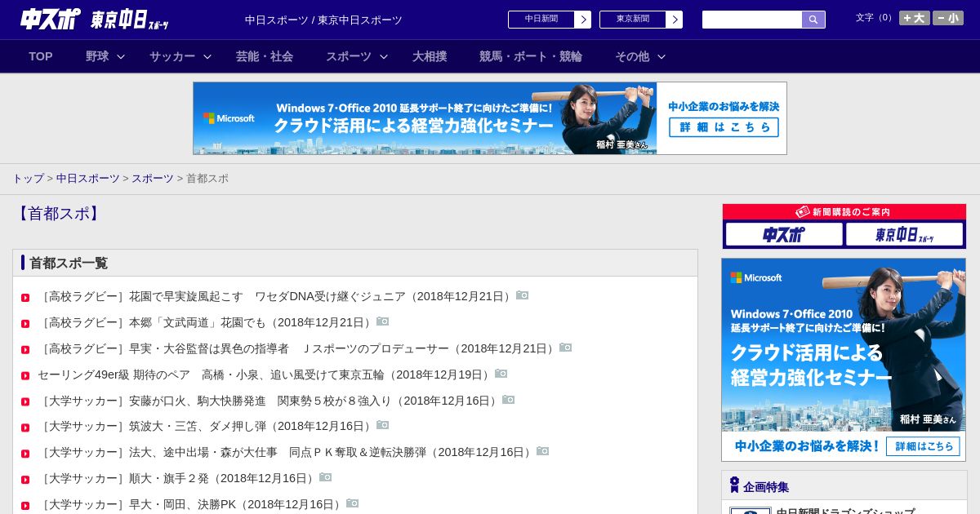The width and height of the screenshot is (980, 514).
Task: Expand the 野球 dropdown chevron
Action: tap(121, 56)
